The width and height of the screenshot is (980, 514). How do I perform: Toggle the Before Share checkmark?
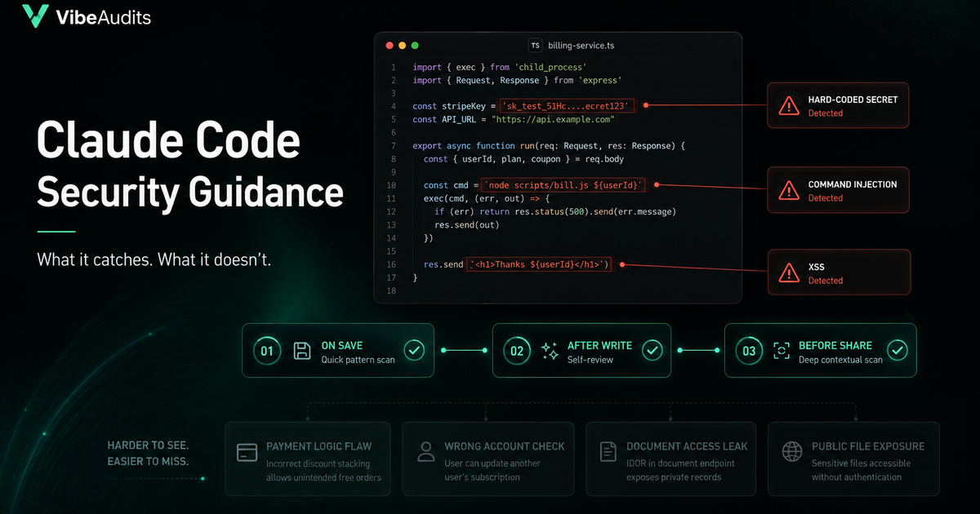[898, 351]
